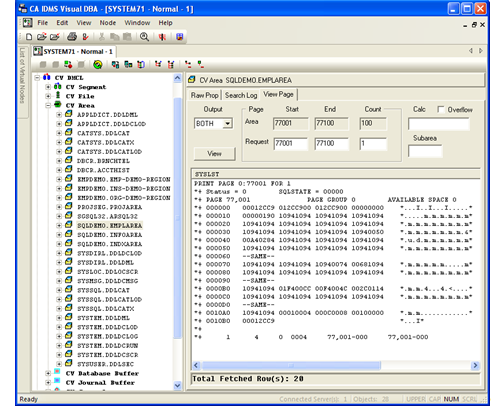This screenshot has width=491, height=415.
Task: Switch to the Raw Prop tab
Action: 205,95
